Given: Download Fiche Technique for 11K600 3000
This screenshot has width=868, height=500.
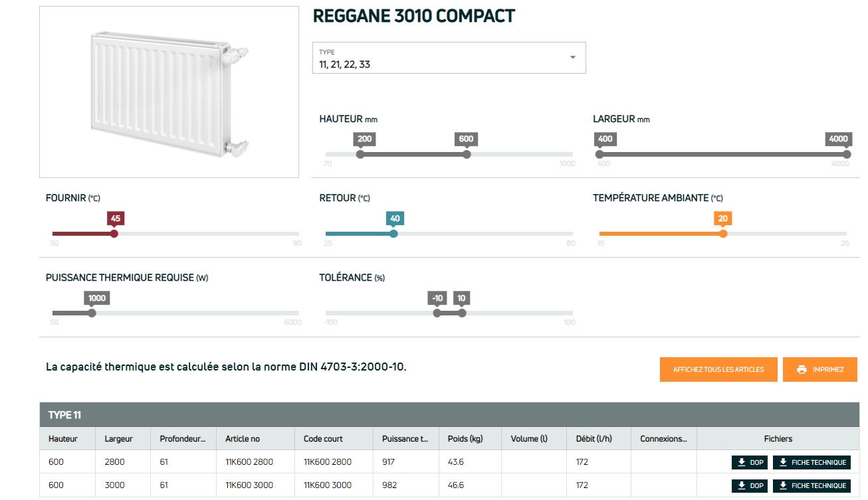Looking at the screenshot, I should coord(812,485).
